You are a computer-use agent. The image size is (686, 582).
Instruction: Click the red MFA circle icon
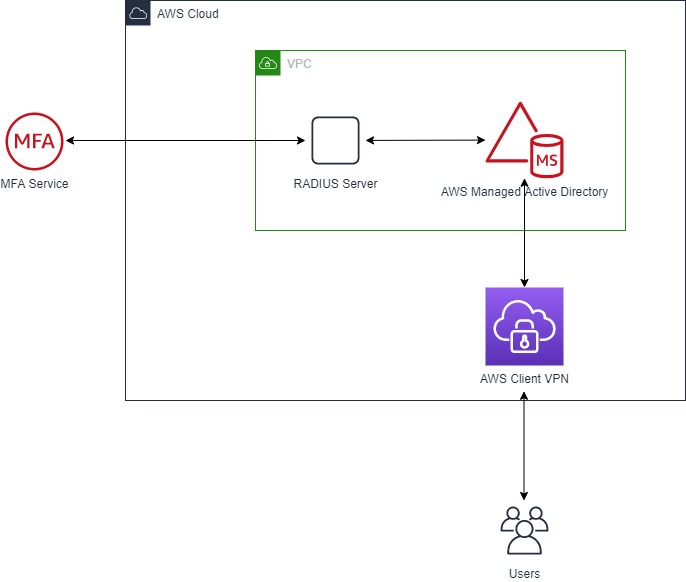pos(34,141)
